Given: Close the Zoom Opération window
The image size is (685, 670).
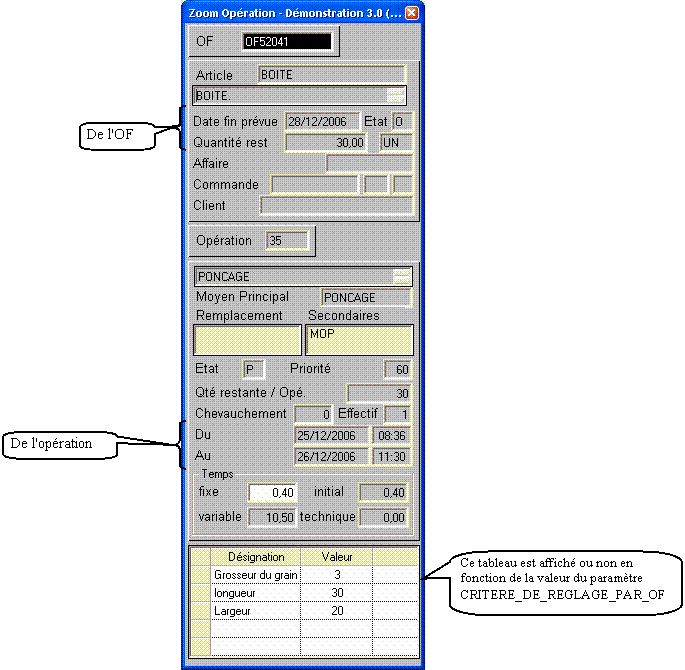Looking at the screenshot, I should click(x=411, y=14).
